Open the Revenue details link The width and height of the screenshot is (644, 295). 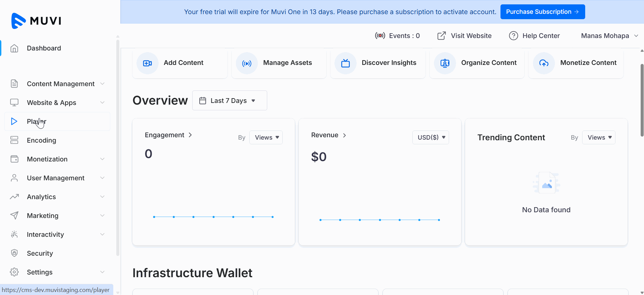pyautogui.click(x=328, y=135)
